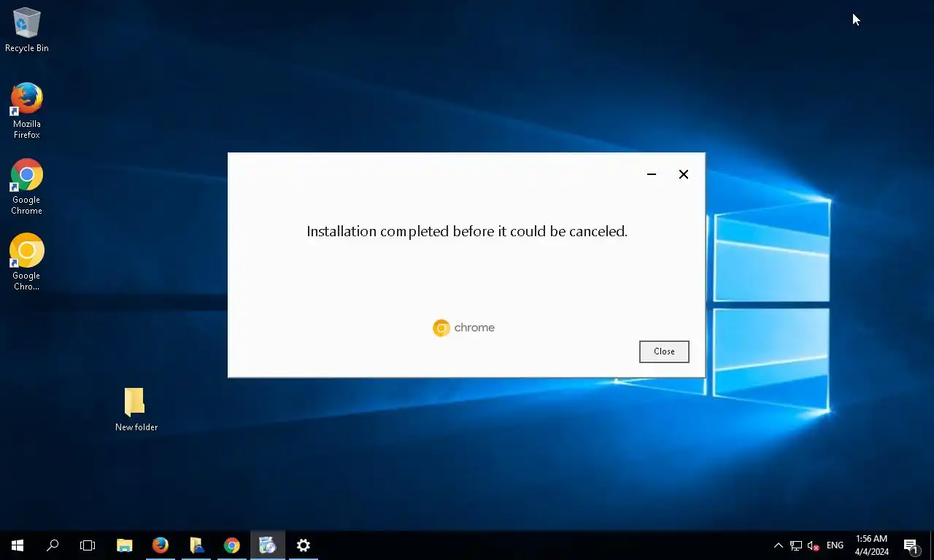The height and width of the screenshot is (560, 934).
Task: Minimize the Chrome installer dialog
Action: 652,174
